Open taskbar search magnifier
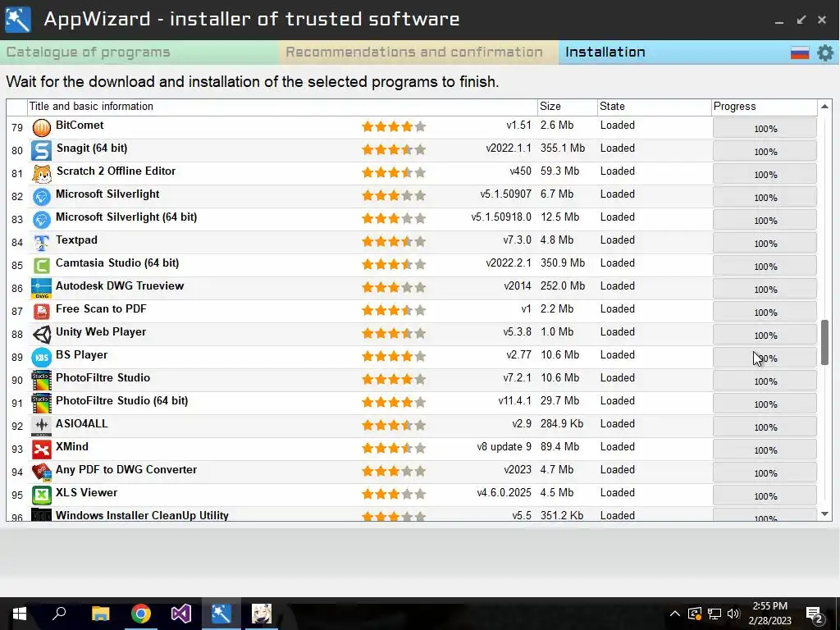 pos(59,614)
